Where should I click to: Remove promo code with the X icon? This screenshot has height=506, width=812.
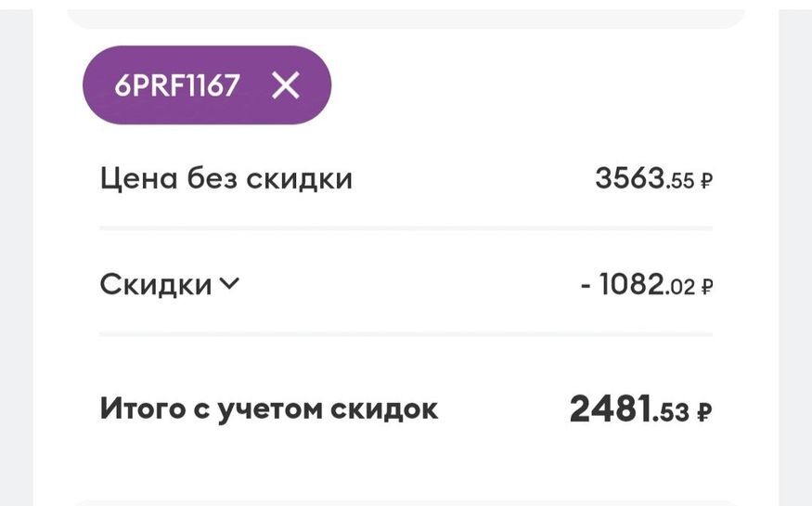coord(286,85)
